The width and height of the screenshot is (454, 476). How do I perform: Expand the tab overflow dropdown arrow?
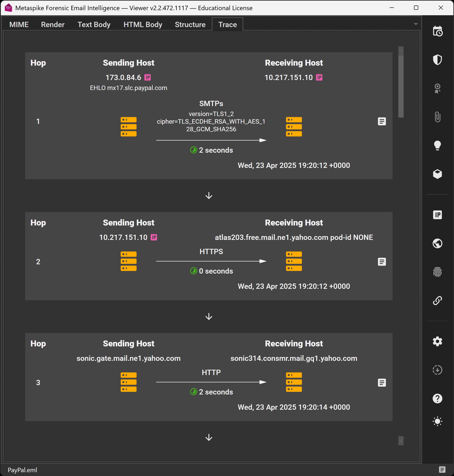pos(416,24)
